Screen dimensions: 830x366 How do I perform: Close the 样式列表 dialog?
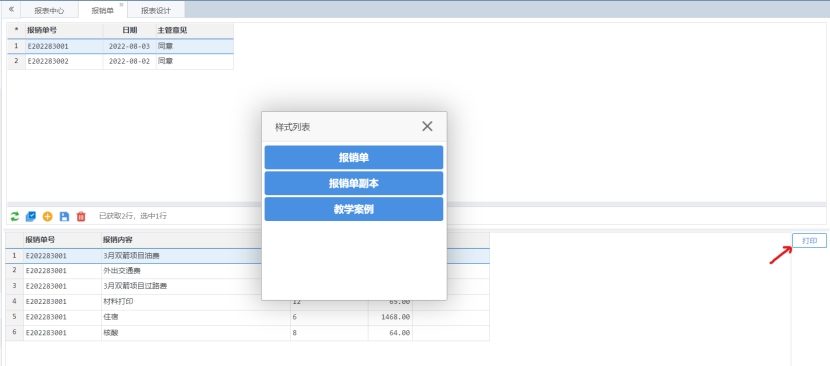click(427, 126)
